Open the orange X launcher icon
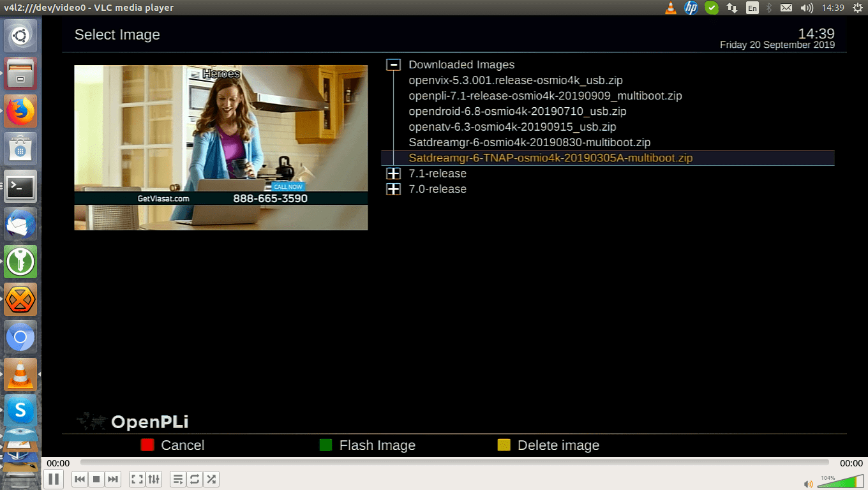The image size is (868, 490). pos(20,299)
